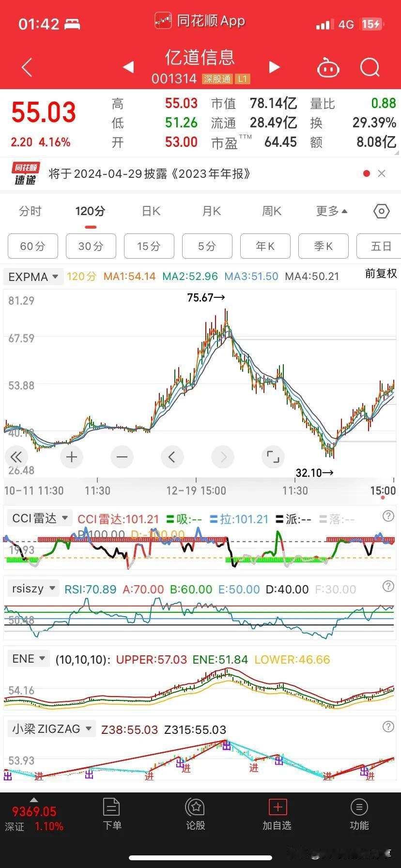The image size is (401, 868).
Task: Open the 下单 order tab
Action: (112, 815)
